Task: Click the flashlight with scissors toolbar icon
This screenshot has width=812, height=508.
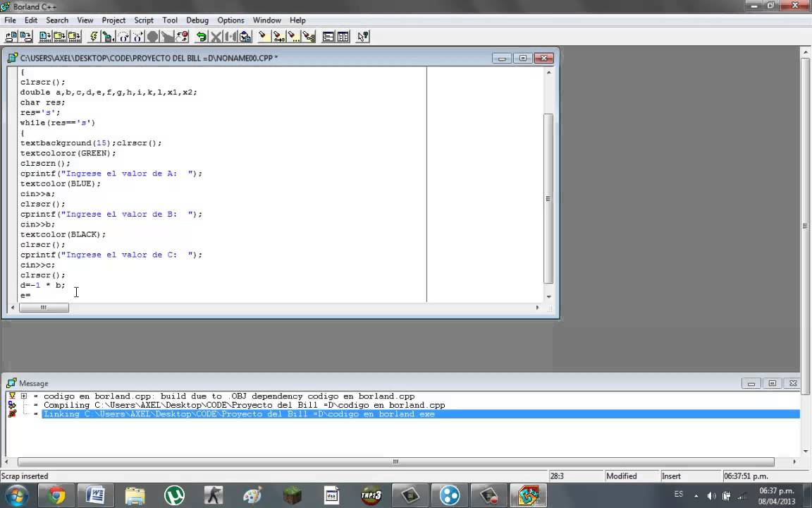Action: (308, 36)
